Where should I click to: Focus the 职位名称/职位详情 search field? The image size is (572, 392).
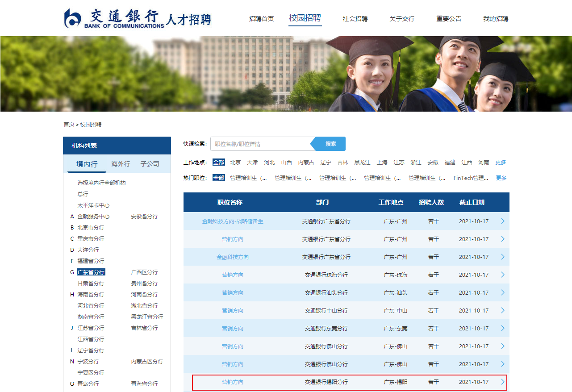point(260,144)
